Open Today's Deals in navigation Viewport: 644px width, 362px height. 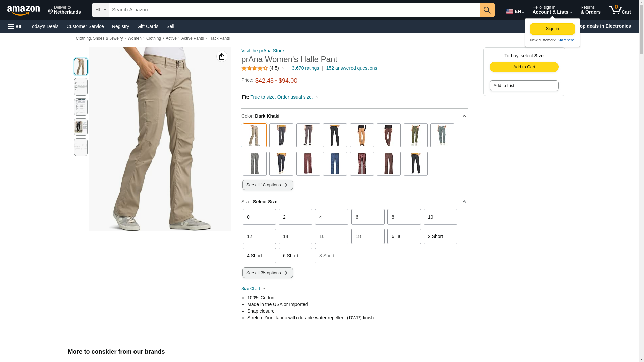pyautogui.click(x=44, y=26)
